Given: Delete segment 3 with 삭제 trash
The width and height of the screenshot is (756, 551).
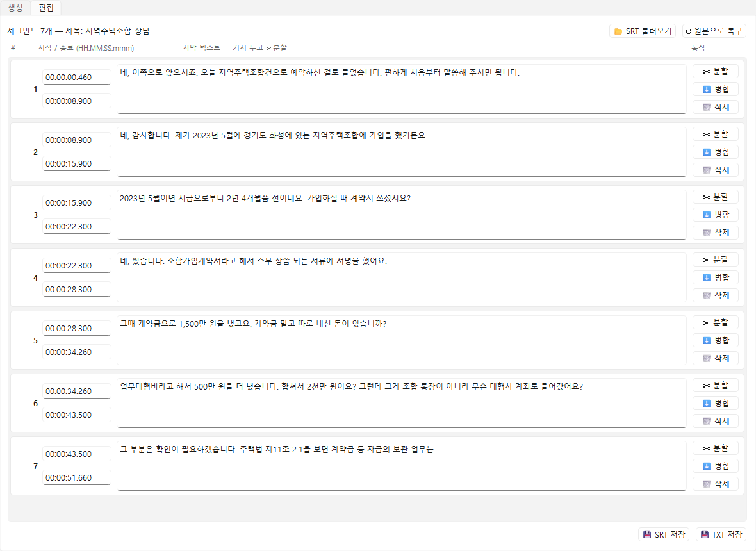Looking at the screenshot, I should click(x=716, y=233).
